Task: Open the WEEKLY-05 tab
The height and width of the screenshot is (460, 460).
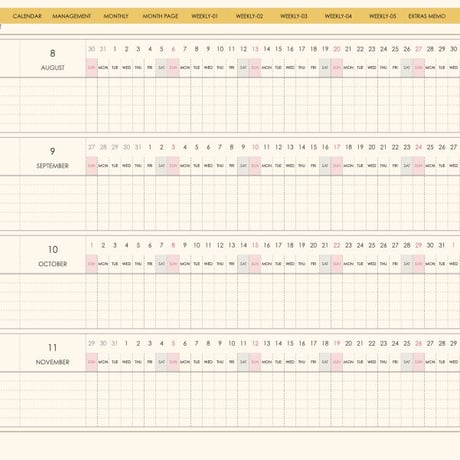Action: pos(383,16)
